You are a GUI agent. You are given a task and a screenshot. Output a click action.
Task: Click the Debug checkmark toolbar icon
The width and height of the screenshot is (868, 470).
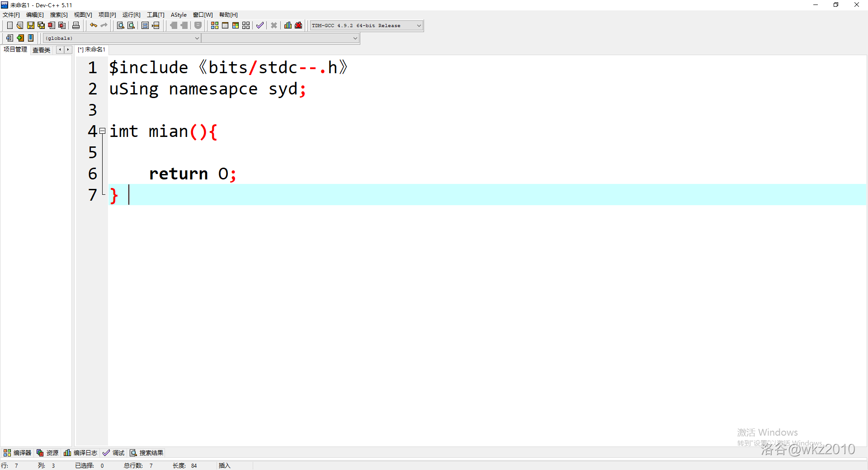tap(259, 26)
